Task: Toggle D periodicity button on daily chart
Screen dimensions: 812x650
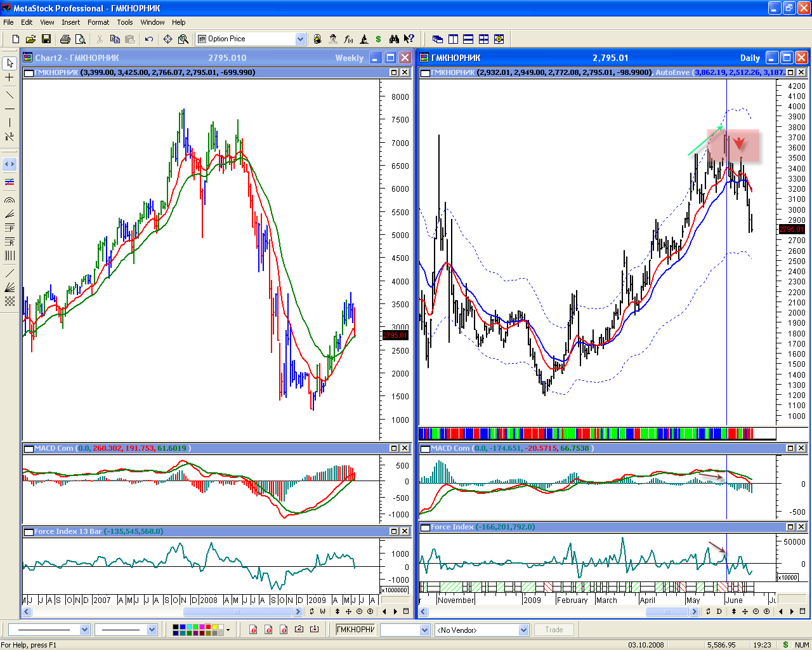Action: (719, 612)
